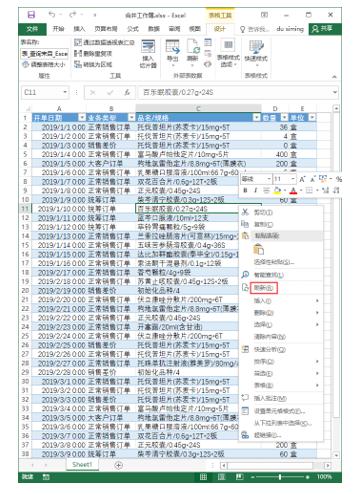360x494 pixels.
Task: Choose 剪切 (Cut) in the context menu
Action: coord(281,212)
